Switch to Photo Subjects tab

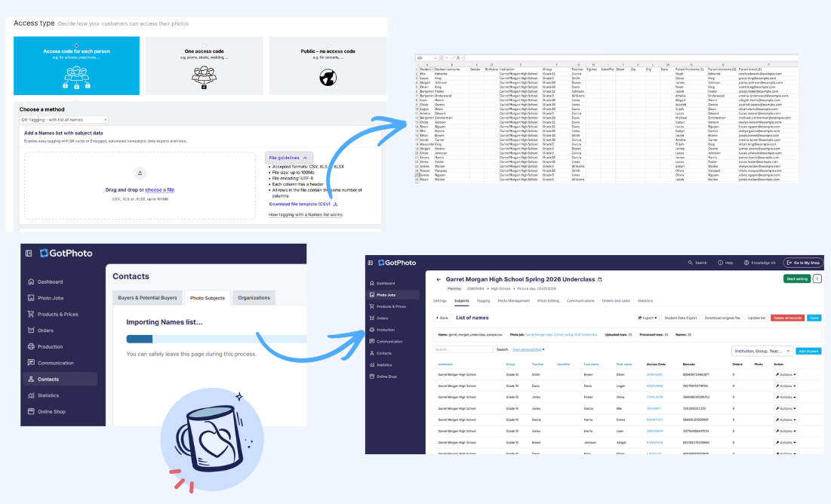point(208,298)
